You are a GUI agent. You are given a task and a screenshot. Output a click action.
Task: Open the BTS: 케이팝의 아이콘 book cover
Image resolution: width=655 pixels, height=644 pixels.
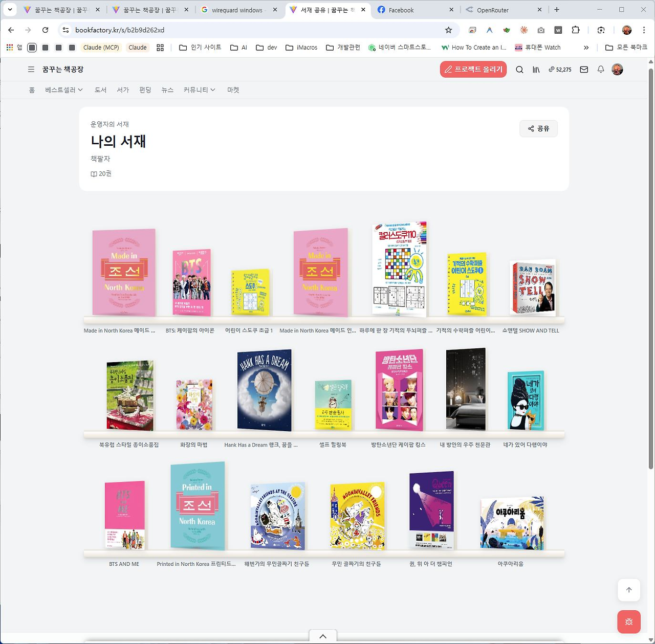(192, 282)
